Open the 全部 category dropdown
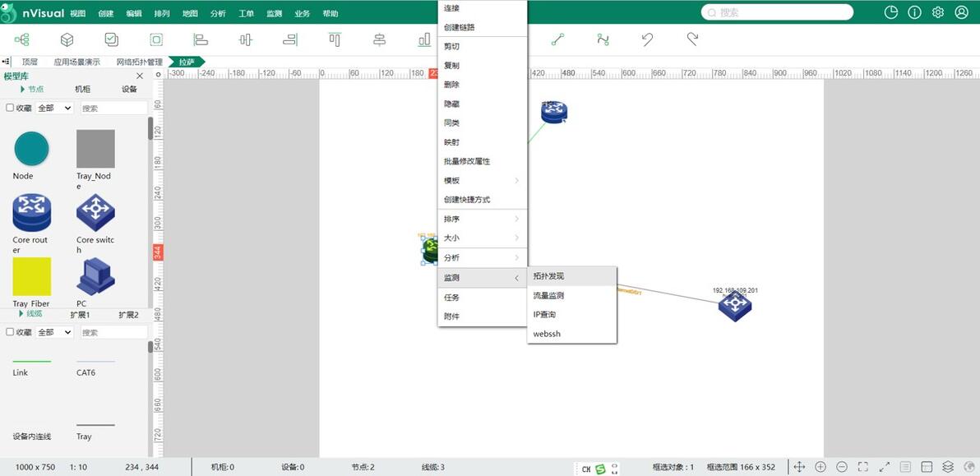The image size is (980, 476). click(x=52, y=108)
